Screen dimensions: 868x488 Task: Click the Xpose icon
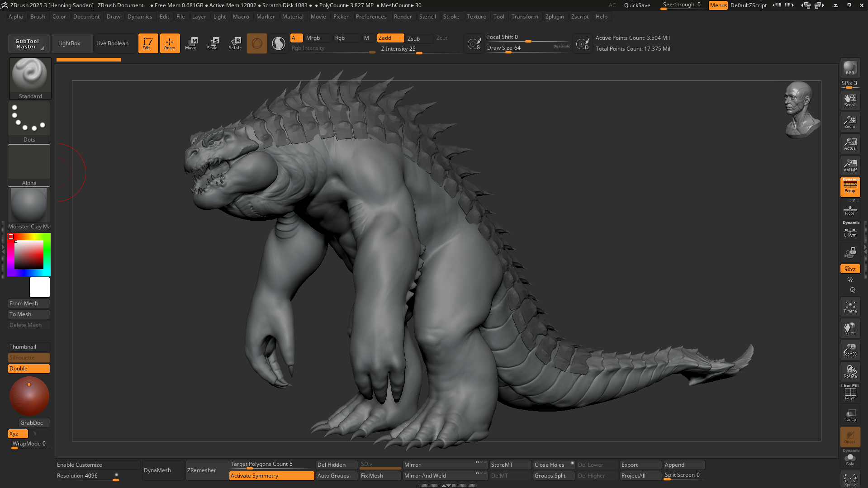(850, 479)
